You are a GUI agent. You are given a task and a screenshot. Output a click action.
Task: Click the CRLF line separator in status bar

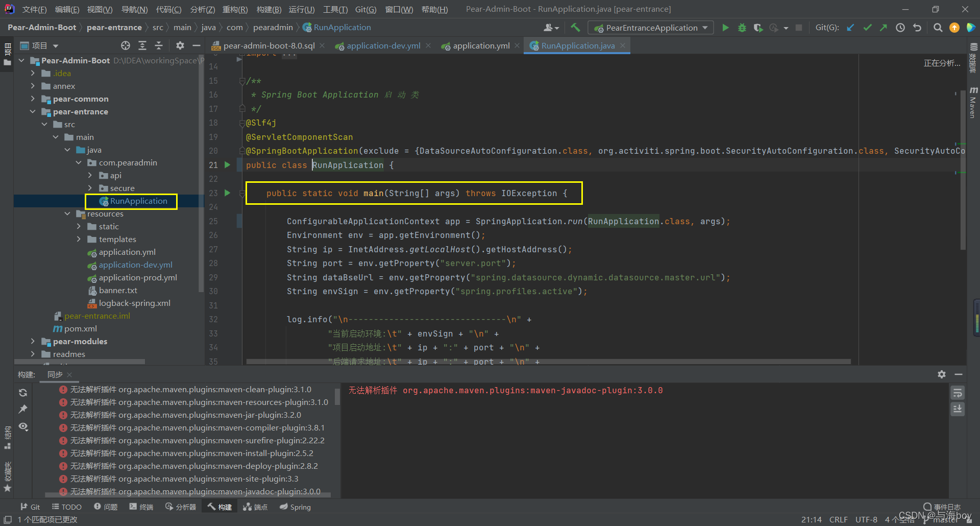pyautogui.click(x=838, y=519)
